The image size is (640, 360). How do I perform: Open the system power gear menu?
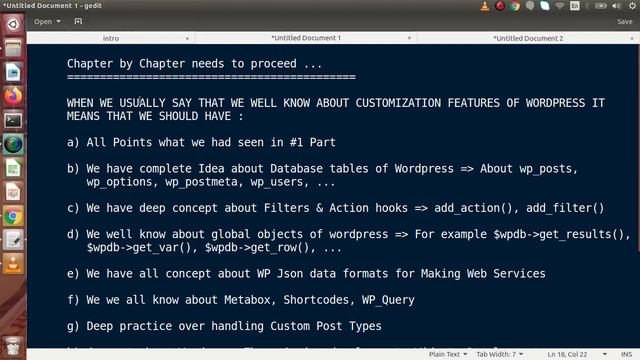(632, 6)
